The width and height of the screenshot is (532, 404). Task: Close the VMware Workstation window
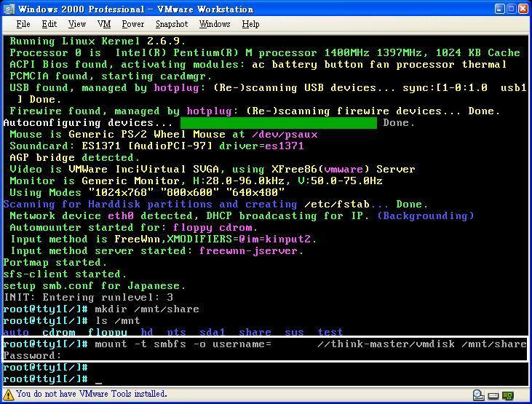[523, 9]
